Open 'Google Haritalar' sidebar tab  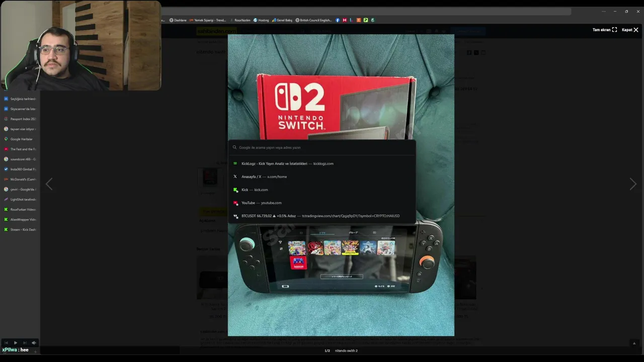click(20, 139)
